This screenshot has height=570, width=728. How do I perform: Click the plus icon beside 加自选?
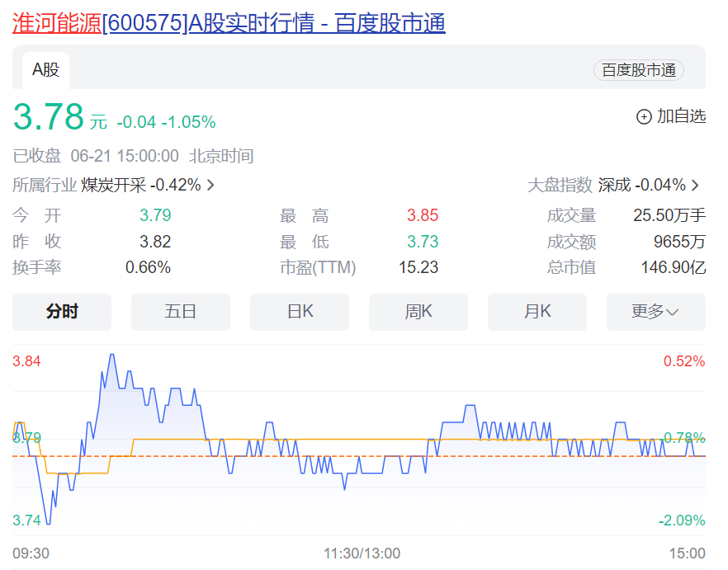[x=644, y=116]
